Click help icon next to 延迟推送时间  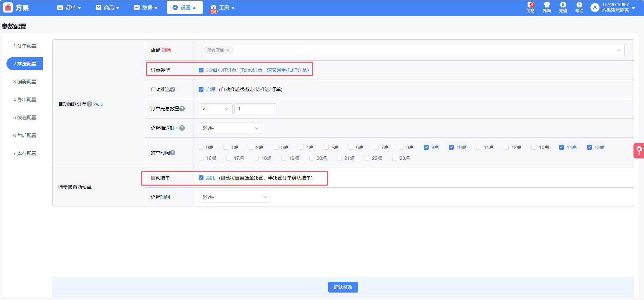[182, 128]
